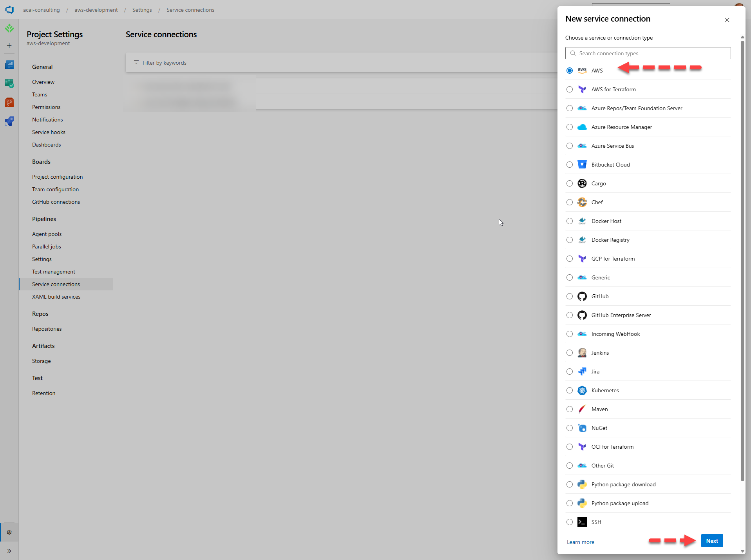
Task: Open Team configuration under Boards
Action: click(55, 189)
